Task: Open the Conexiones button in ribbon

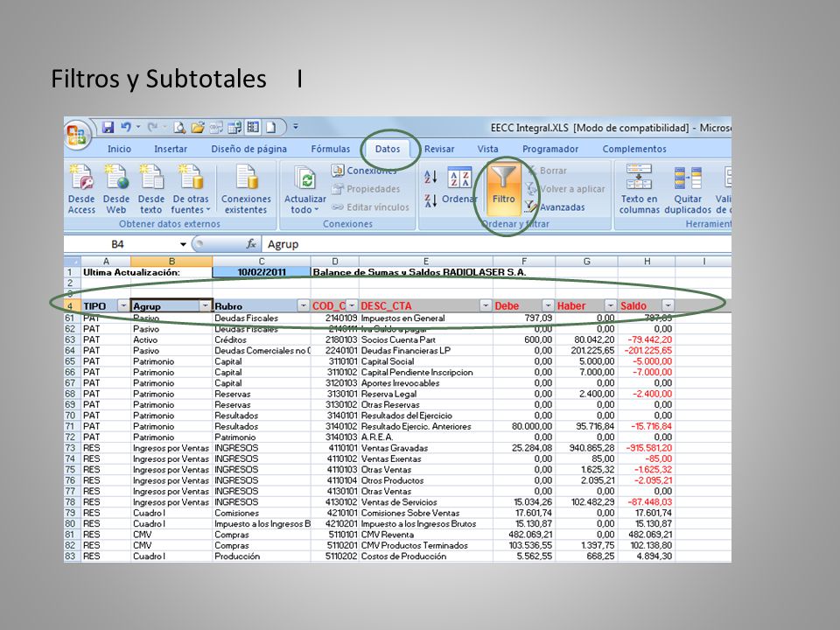Action: tap(366, 171)
